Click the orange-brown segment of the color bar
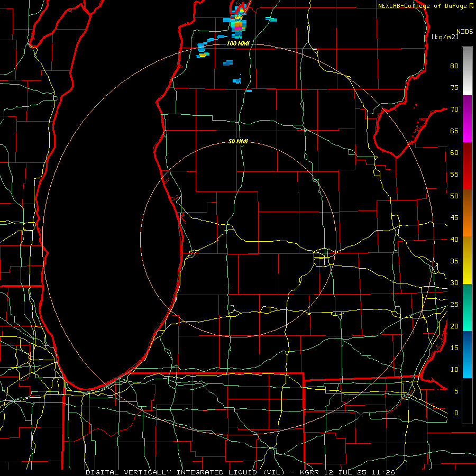 point(467,213)
